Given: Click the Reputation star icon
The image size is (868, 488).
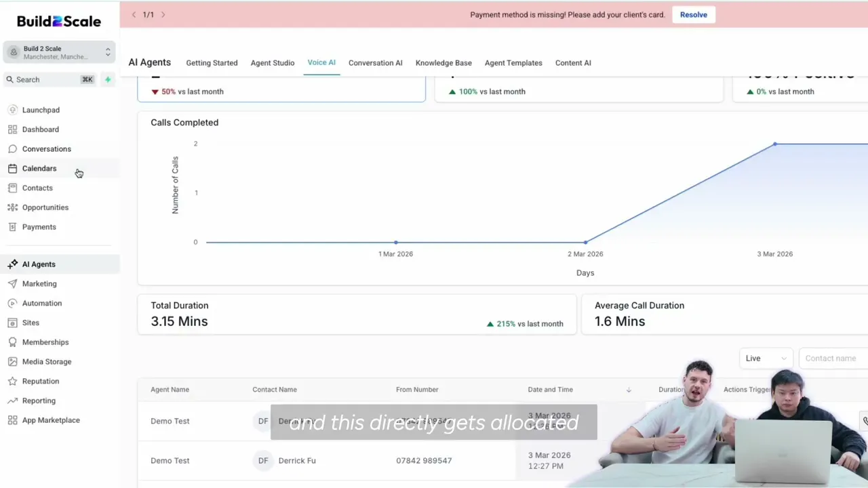Looking at the screenshot, I should [x=12, y=382].
